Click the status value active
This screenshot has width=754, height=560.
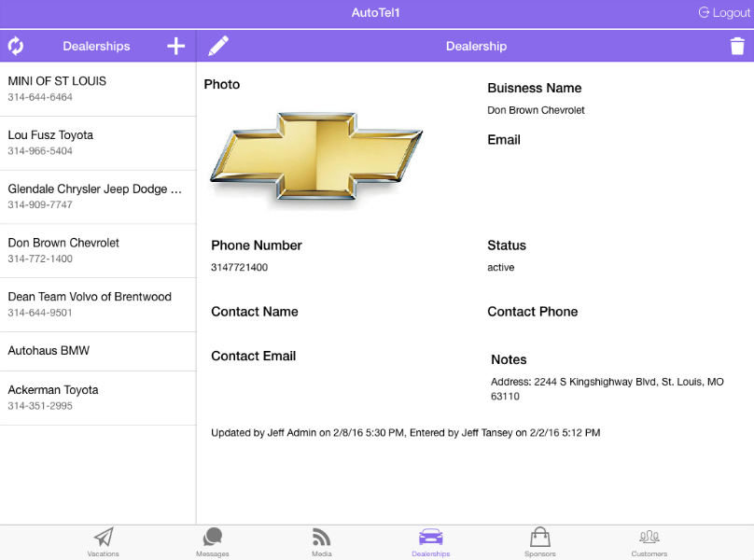[x=500, y=268]
